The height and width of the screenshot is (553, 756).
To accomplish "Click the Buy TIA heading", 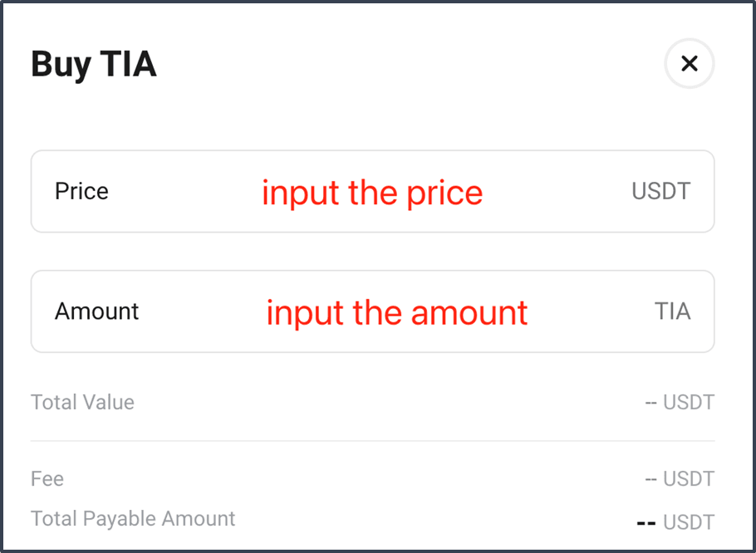I will (94, 64).
